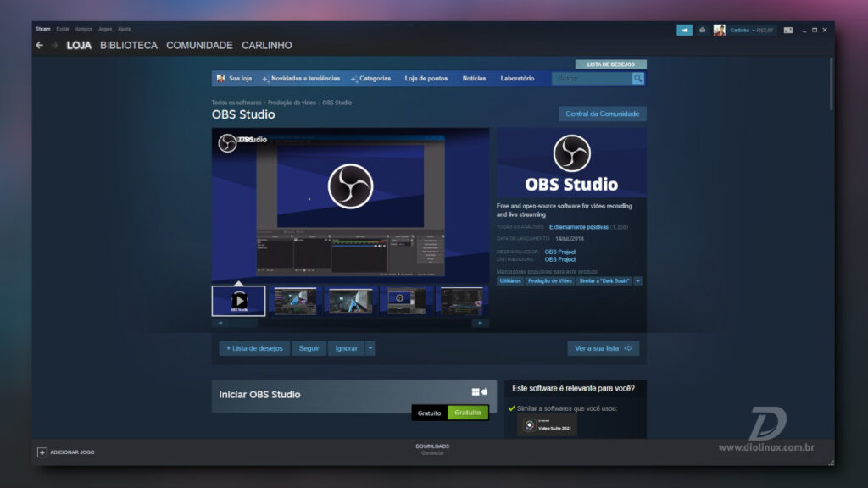Open Produção de vídeo breadcrumb
The height and width of the screenshot is (488, 868).
coord(292,103)
